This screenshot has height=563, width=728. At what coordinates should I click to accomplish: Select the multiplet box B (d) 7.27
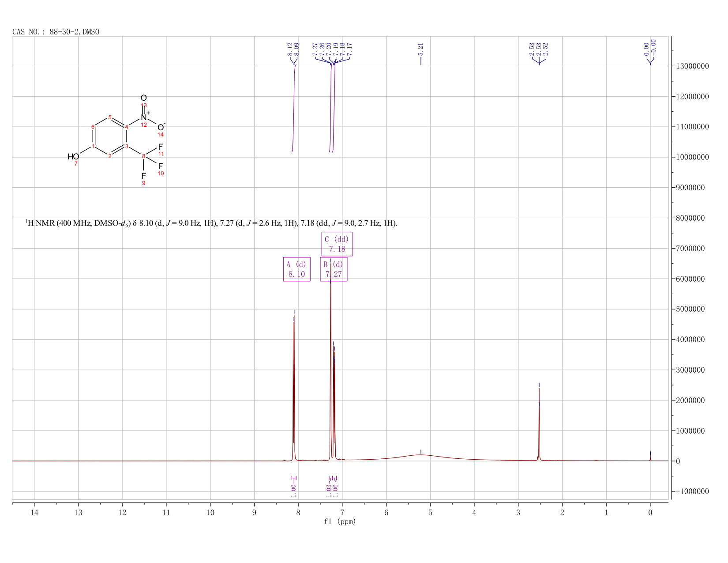pos(334,269)
